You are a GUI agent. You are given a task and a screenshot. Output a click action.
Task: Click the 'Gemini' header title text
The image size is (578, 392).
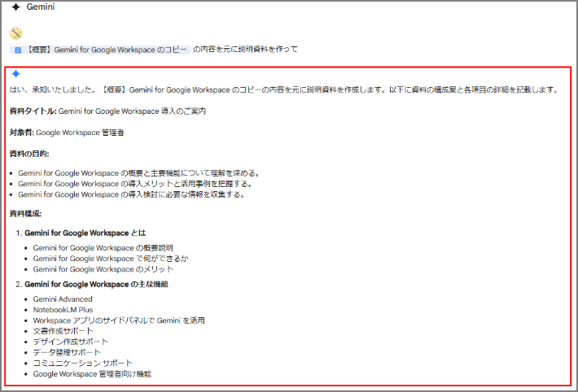[x=41, y=7]
